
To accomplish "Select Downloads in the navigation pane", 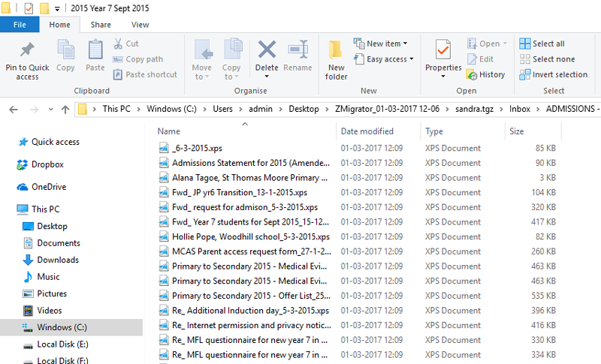I will click(58, 260).
